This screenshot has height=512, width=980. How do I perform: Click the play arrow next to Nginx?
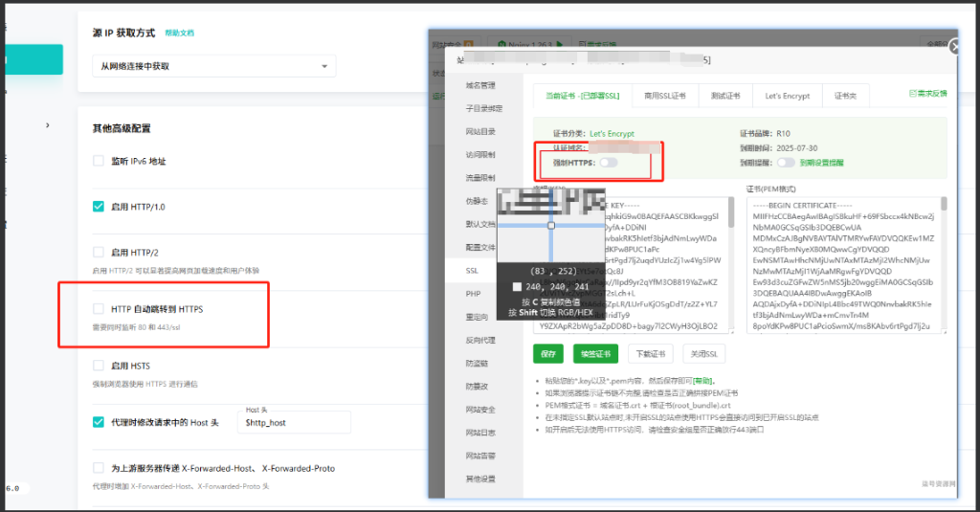pyautogui.click(x=559, y=44)
